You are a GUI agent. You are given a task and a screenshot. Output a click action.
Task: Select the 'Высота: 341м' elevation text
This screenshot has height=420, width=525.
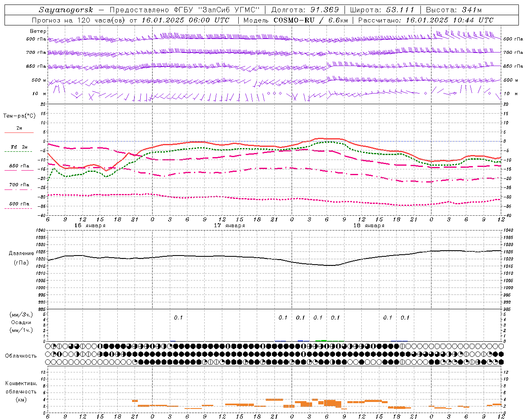pos(454,10)
